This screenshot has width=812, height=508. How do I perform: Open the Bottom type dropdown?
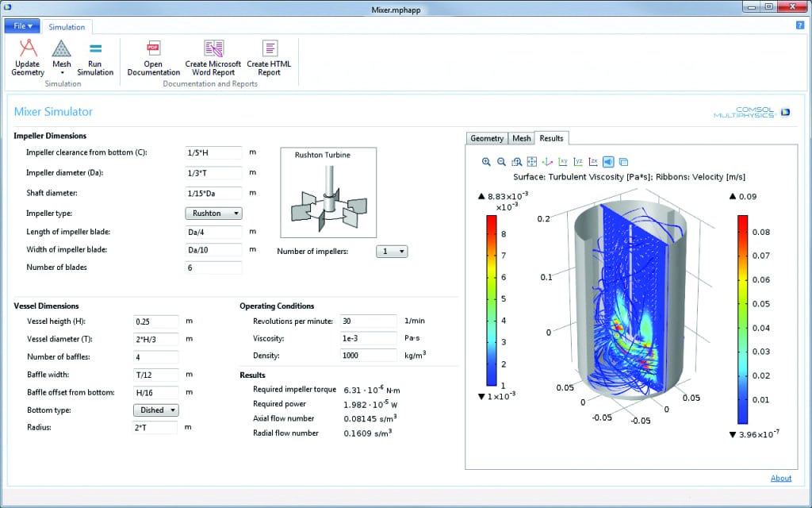156,410
